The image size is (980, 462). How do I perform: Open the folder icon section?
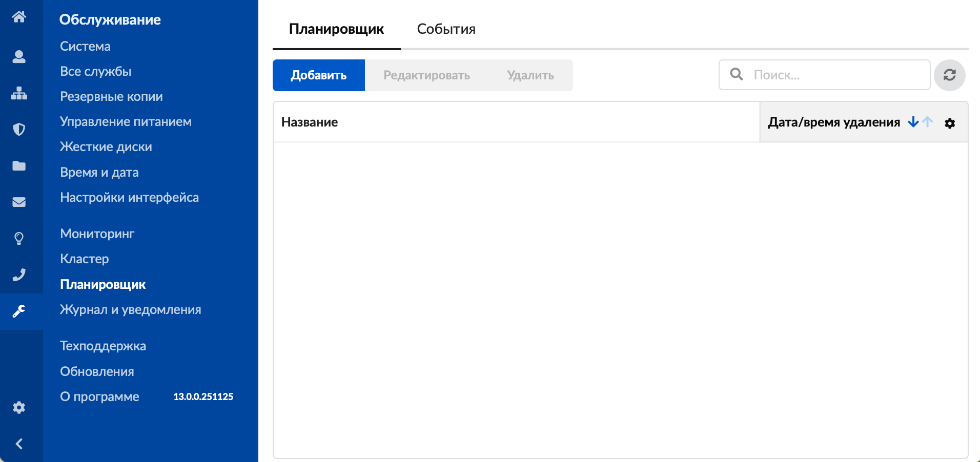coord(19,165)
